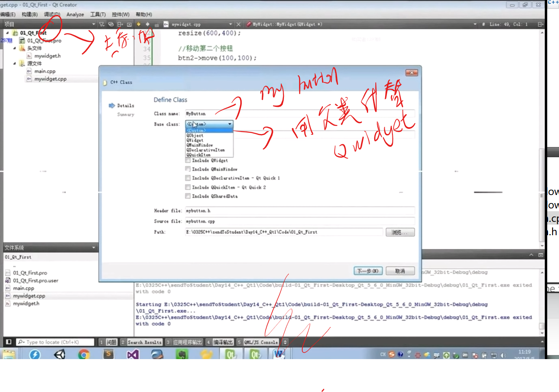Collapse the 源文件 sources folder
The height and width of the screenshot is (392, 559).
pos(15,63)
